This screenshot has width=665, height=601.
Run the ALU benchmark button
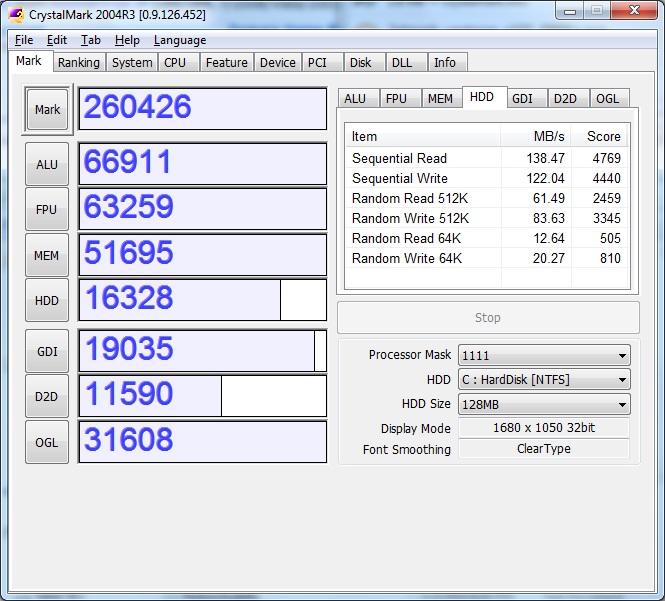pyautogui.click(x=47, y=164)
